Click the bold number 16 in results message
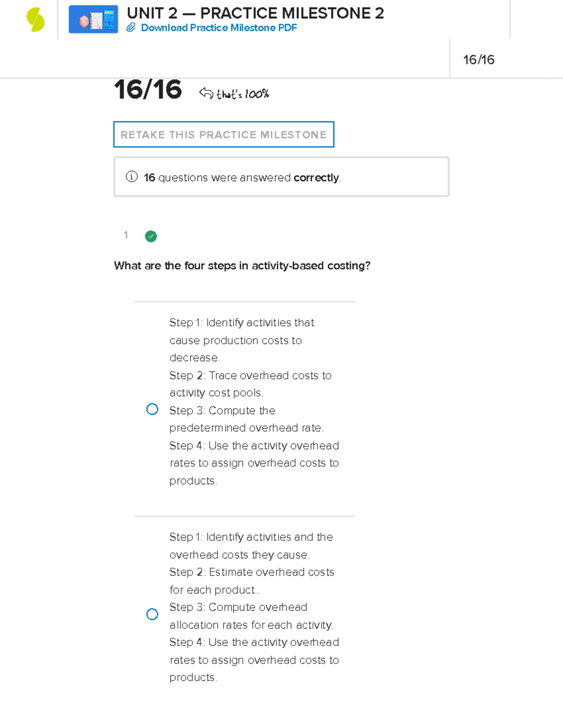Screen dimensions: 563x728 pos(149,178)
